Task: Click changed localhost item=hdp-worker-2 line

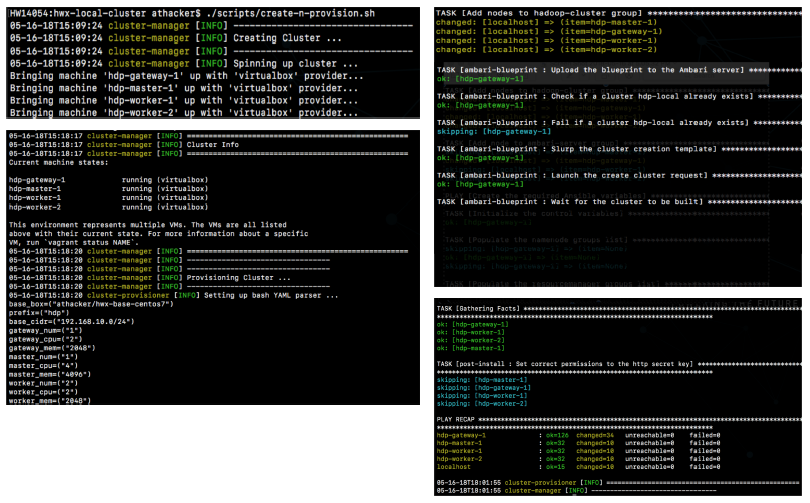Action: tap(547, 50)
